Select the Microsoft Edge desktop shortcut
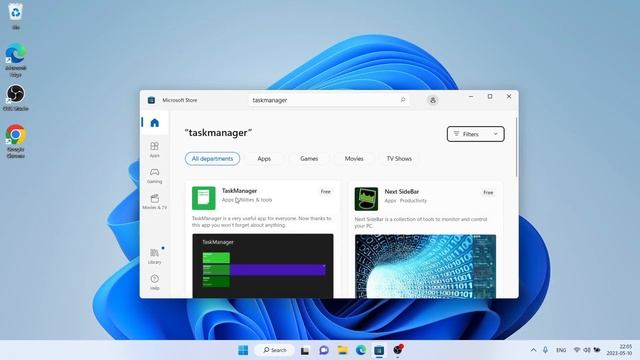 (16, 60)
